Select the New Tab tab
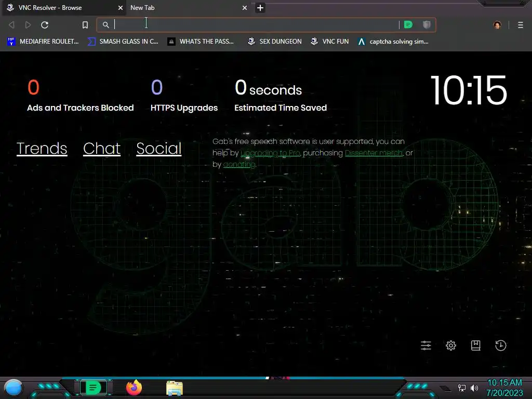 click(188, 7)
